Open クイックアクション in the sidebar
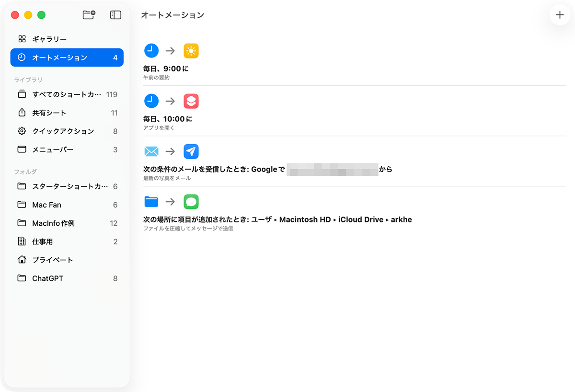Image resolution: width=575 pixels, height=392 pixels. [63, 131]
